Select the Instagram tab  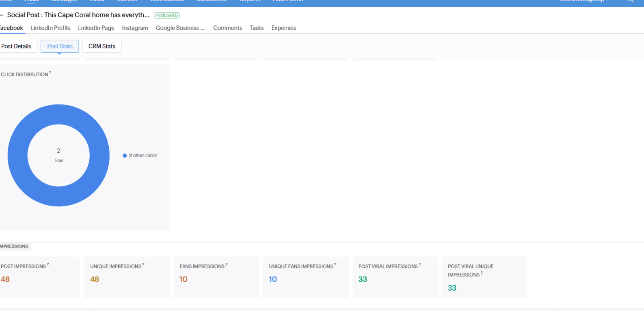pyautogui.click(x=135, y=28)
